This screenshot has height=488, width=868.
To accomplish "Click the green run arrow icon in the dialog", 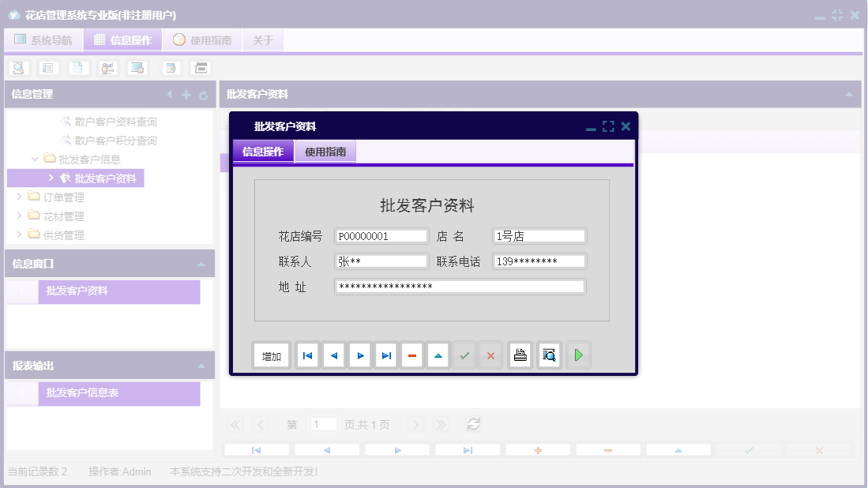I will [x=578, y=355].
